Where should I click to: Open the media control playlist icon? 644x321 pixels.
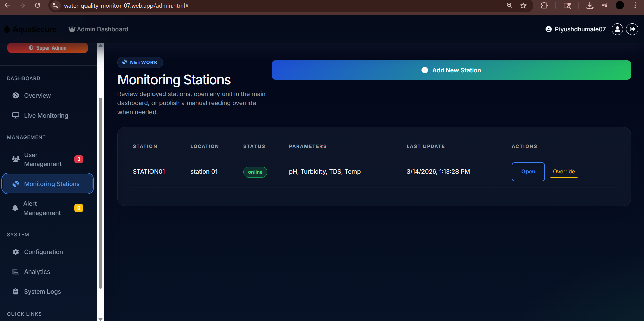point(605,5)
